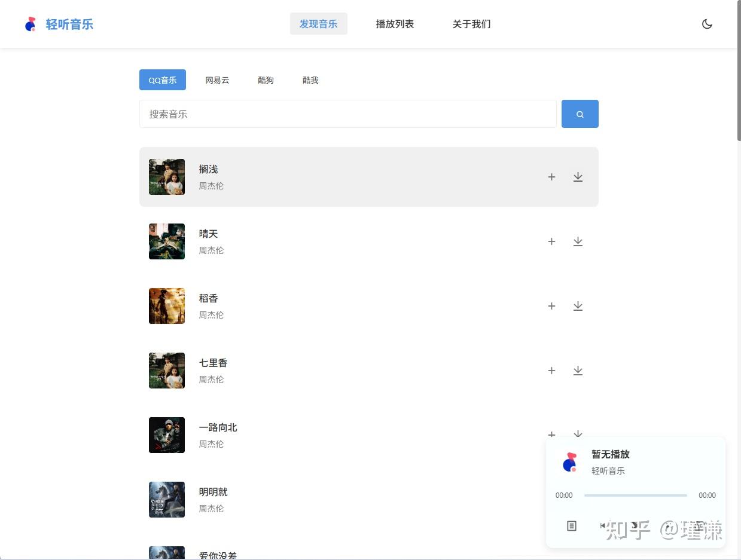Open lyrics icon in mini player

tap(572, 526)
